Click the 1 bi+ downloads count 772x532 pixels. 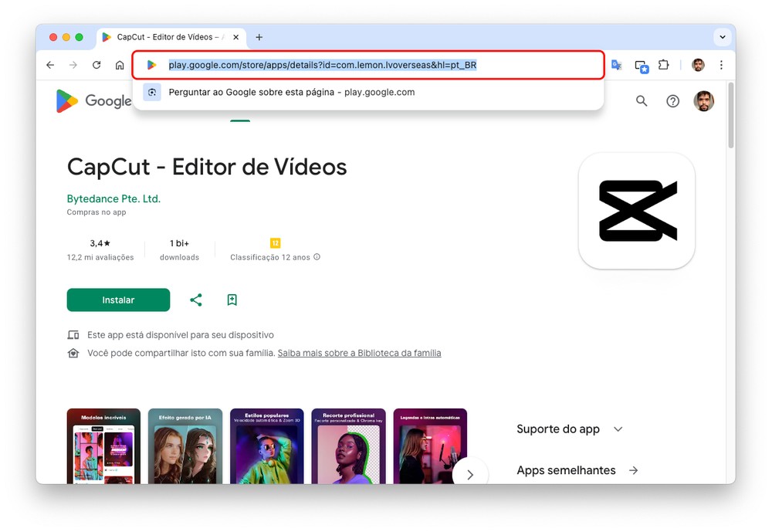point(179,243)
